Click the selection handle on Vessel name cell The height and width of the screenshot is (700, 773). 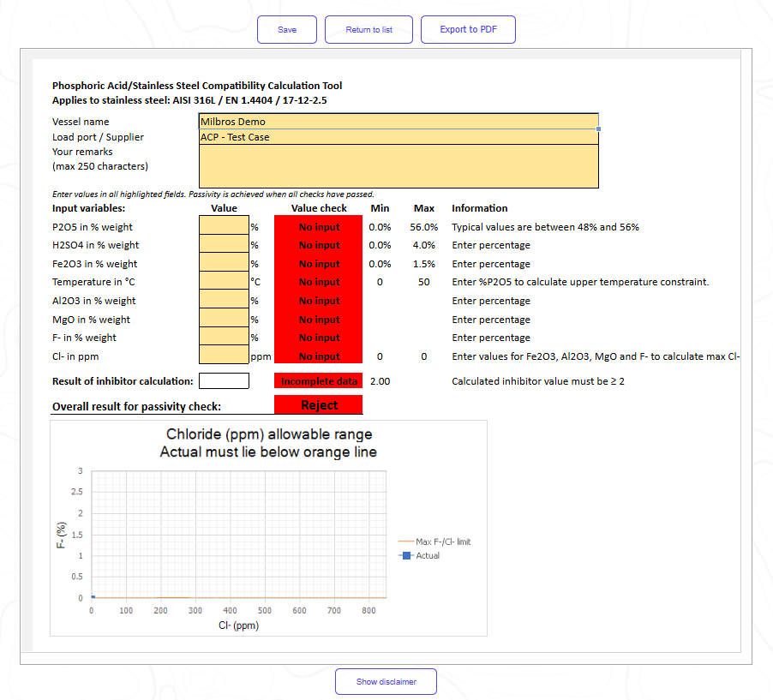pyautogui.click(x=598, y=129)
